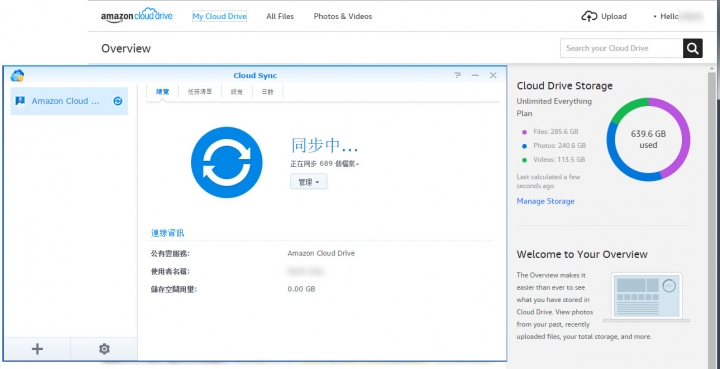Click the Amazon Cloud Drive logo
Screen dimensions: 720x369
(x=137, y=16)
